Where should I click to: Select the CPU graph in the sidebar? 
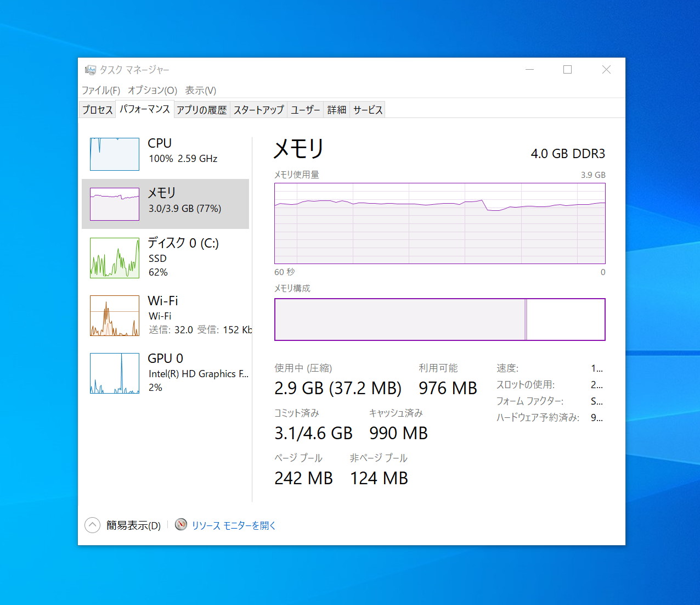(x=114, y=154)
